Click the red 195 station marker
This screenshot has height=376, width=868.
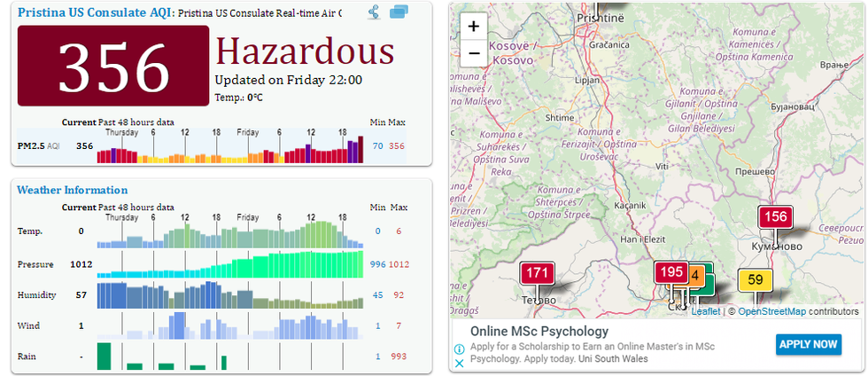click(x=670, y=272)
